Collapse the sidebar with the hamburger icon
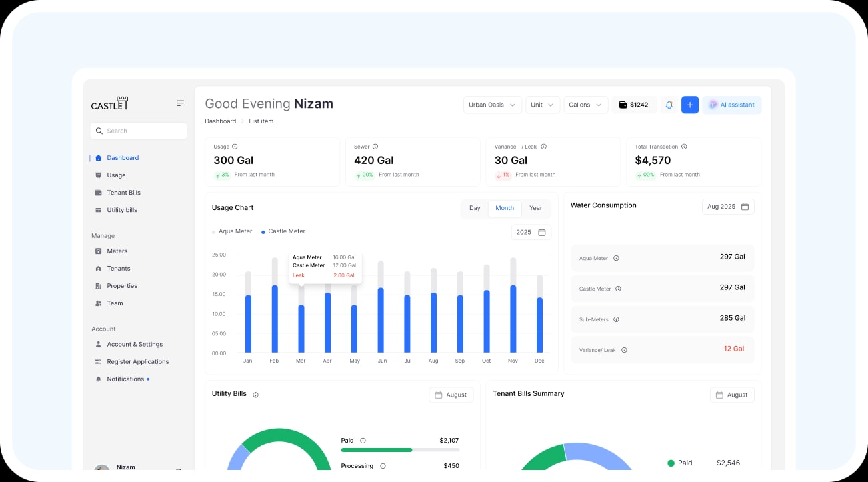Image resolution: width=868 pixels, height=482 pixels. [x=180, y=103]
